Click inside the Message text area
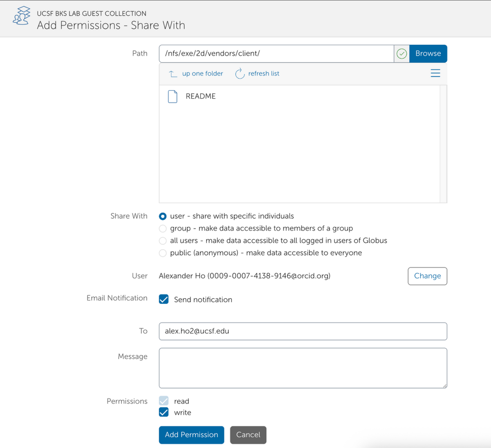 pos(302,368)
